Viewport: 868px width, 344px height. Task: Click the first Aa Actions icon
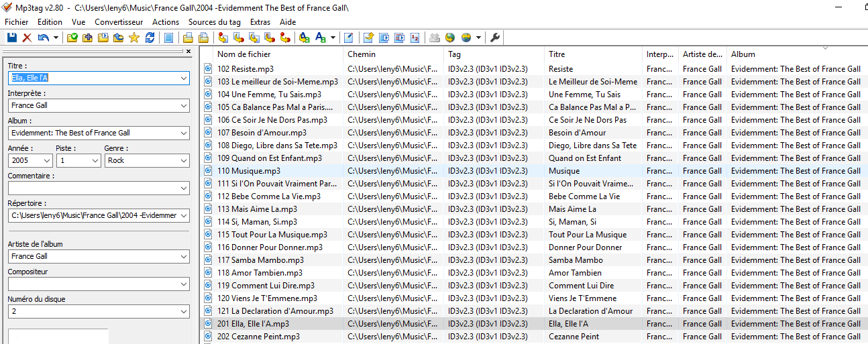304,38
